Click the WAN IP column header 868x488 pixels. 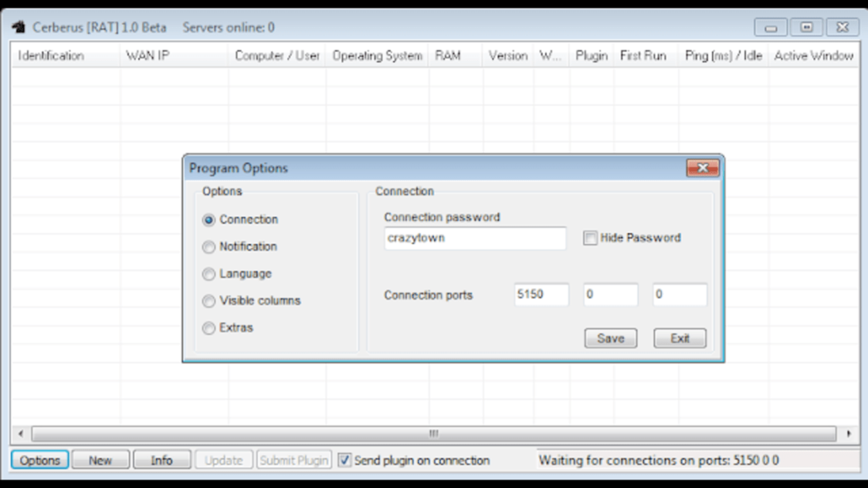pyautogui.click(x=174, y=56)
